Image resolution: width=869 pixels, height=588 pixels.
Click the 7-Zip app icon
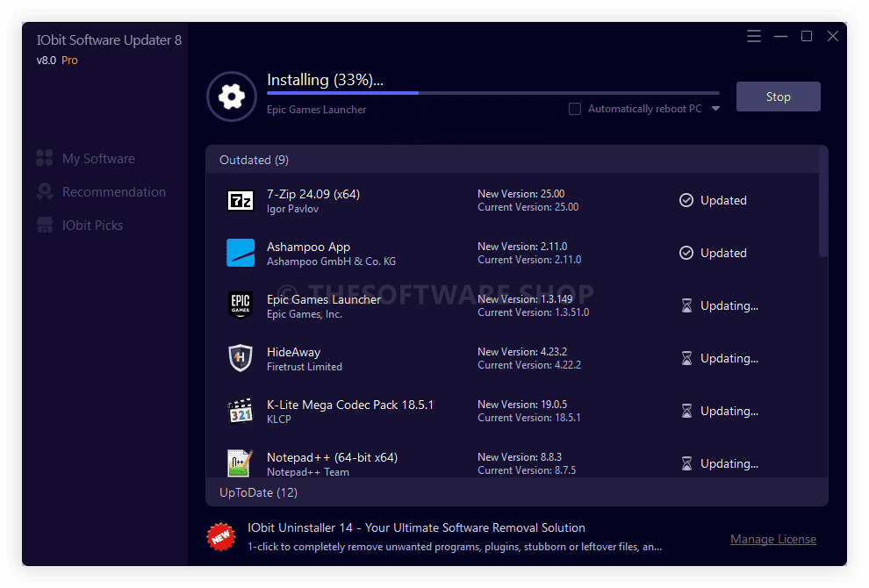click(x=241, y=201)
